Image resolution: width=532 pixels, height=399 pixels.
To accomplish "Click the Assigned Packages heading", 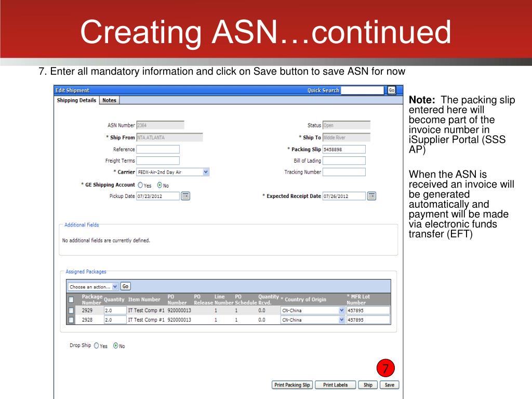I will click(x=86, y=272).
